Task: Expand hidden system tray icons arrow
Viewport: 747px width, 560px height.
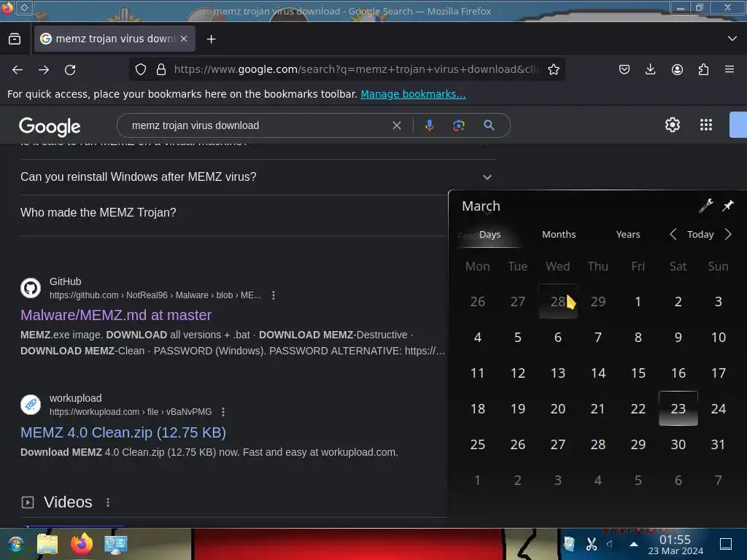Action: 634,544
